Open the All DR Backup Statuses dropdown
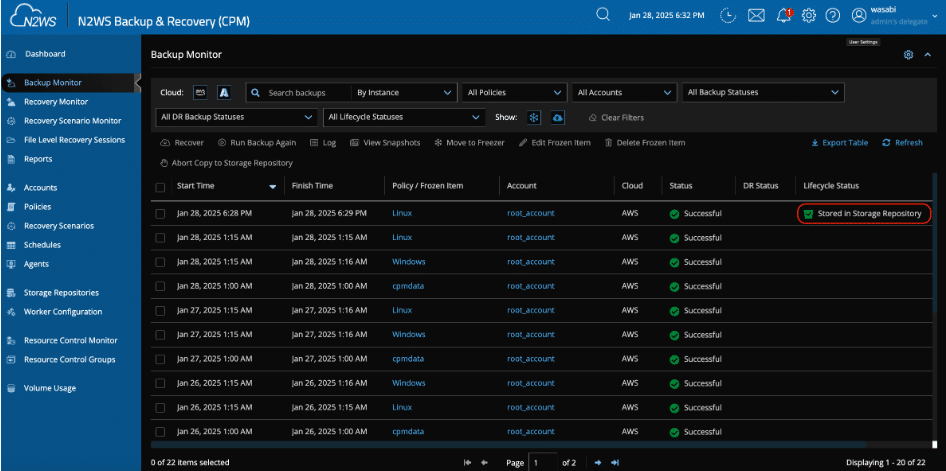Screen dimensions: 946x471 click(x=236, y=117)
